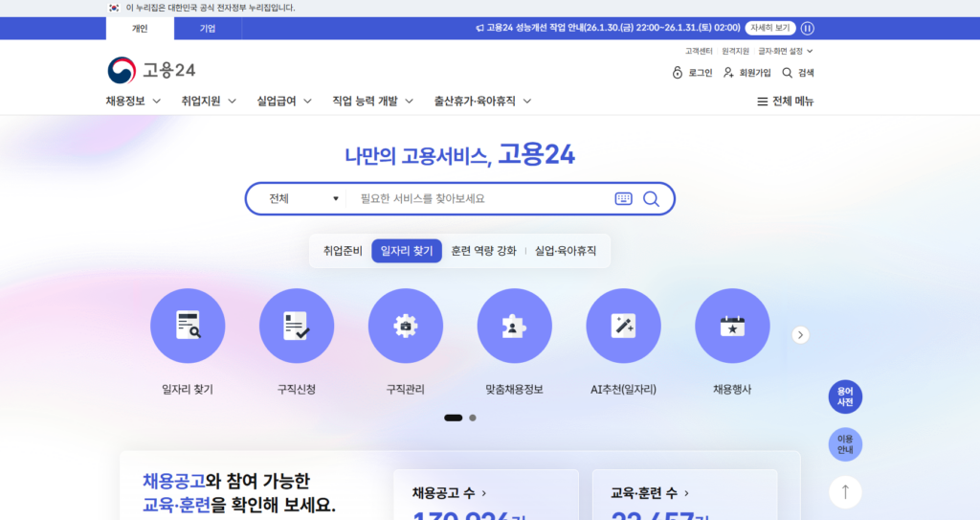Screen dimensions: 980x520
Task: Open the 글자·화면 설정 dropdown
Action: tap(785, 51)
